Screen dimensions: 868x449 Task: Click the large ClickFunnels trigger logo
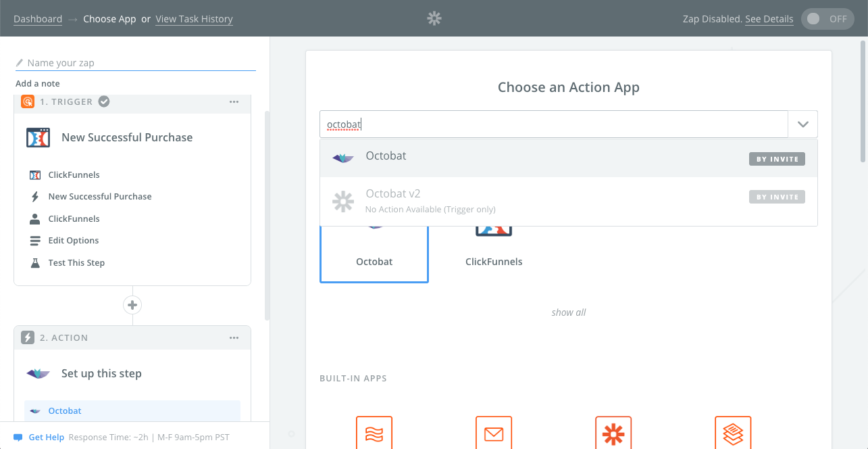38,137
